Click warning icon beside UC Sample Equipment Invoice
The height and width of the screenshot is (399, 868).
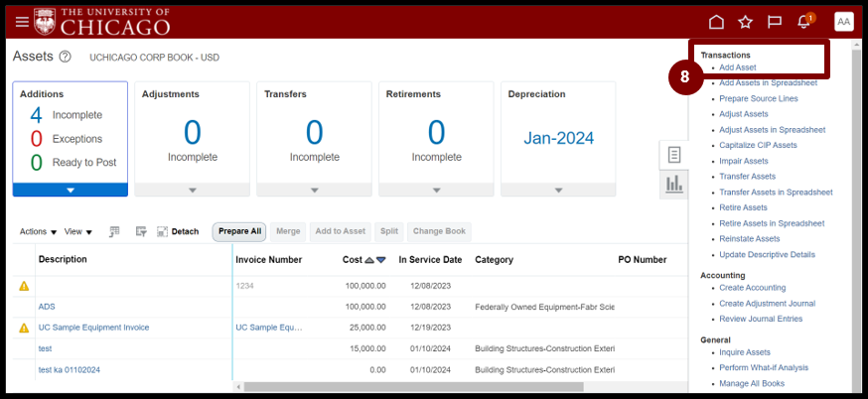[x=24, y=328]
